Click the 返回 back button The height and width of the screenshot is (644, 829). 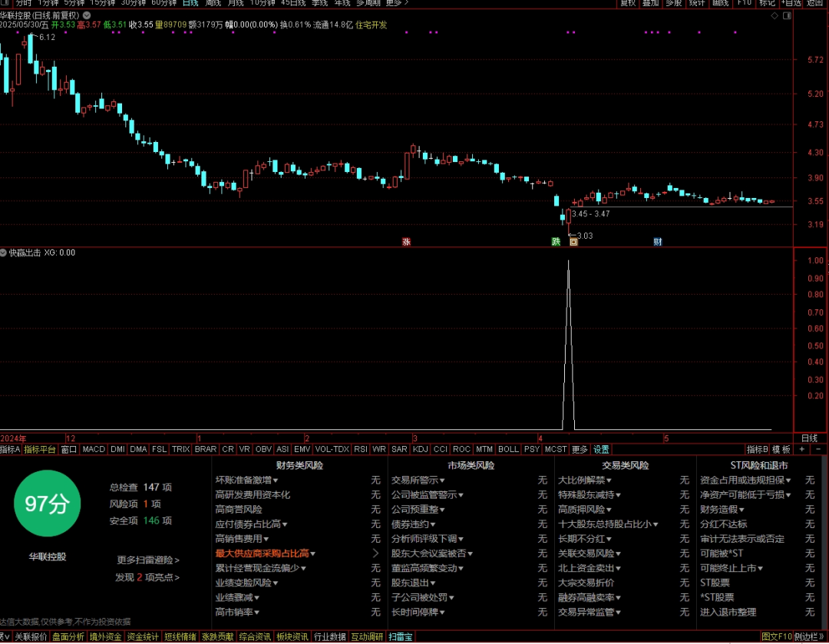click(x=814, y=3)
